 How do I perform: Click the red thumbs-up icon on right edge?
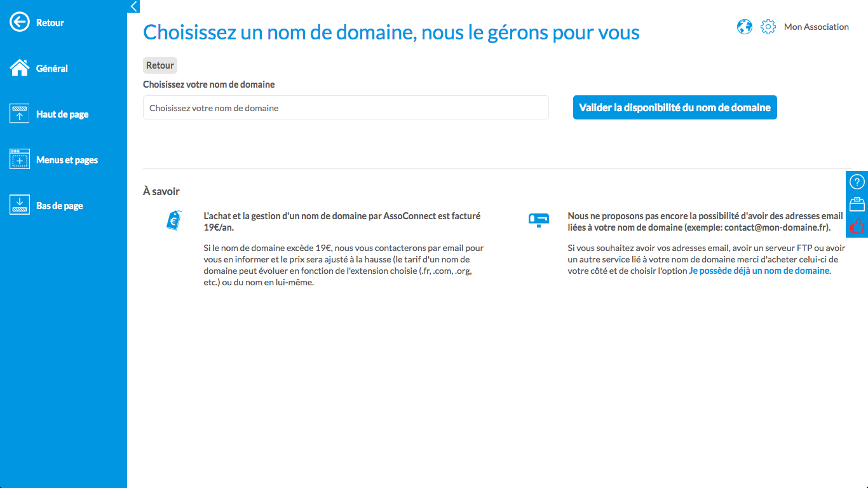[x=857, y=226]
